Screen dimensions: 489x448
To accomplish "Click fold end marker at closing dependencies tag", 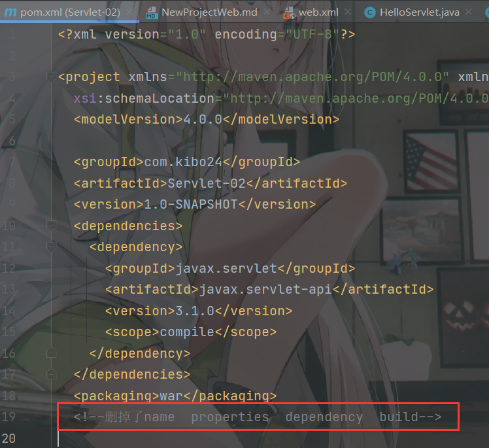I will 52,374.
